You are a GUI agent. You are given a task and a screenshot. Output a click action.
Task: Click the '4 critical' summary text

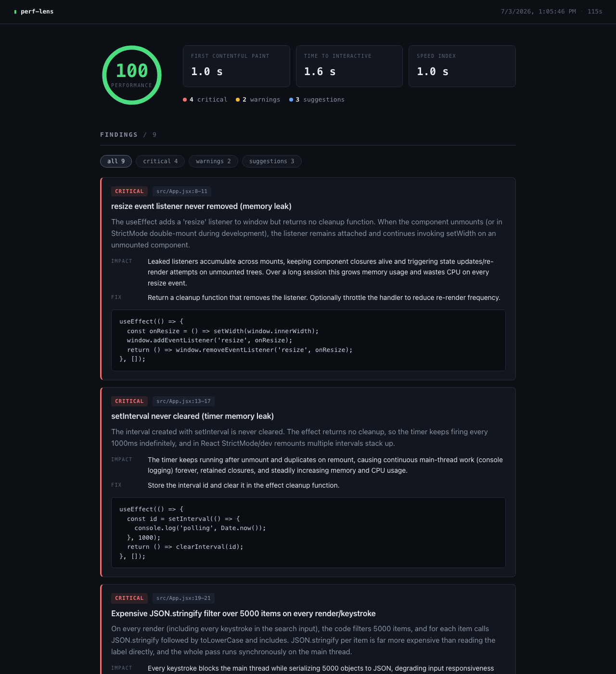point(208,100)
